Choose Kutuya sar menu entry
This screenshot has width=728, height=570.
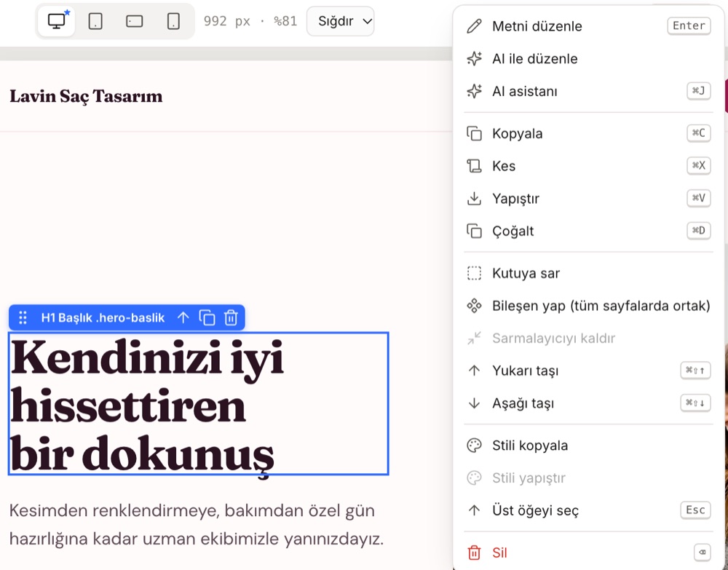(x=588, y=273)
